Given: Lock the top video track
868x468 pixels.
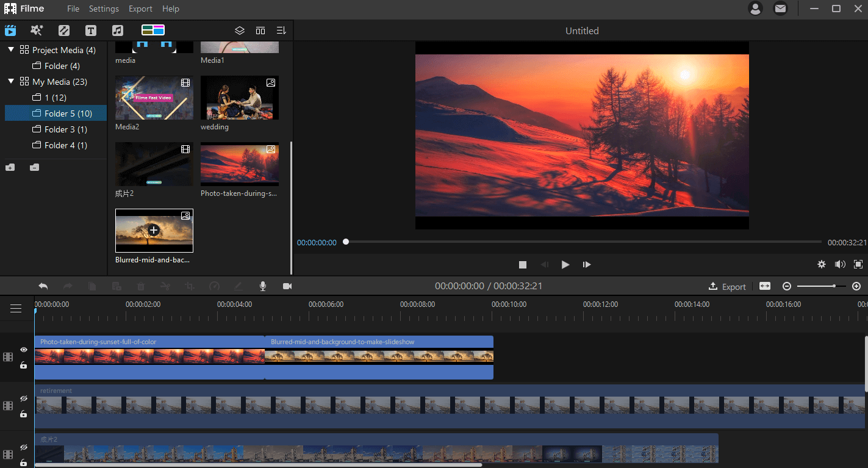Looking at the screenshot, I should pyautogui.click(x=24, y=365).
